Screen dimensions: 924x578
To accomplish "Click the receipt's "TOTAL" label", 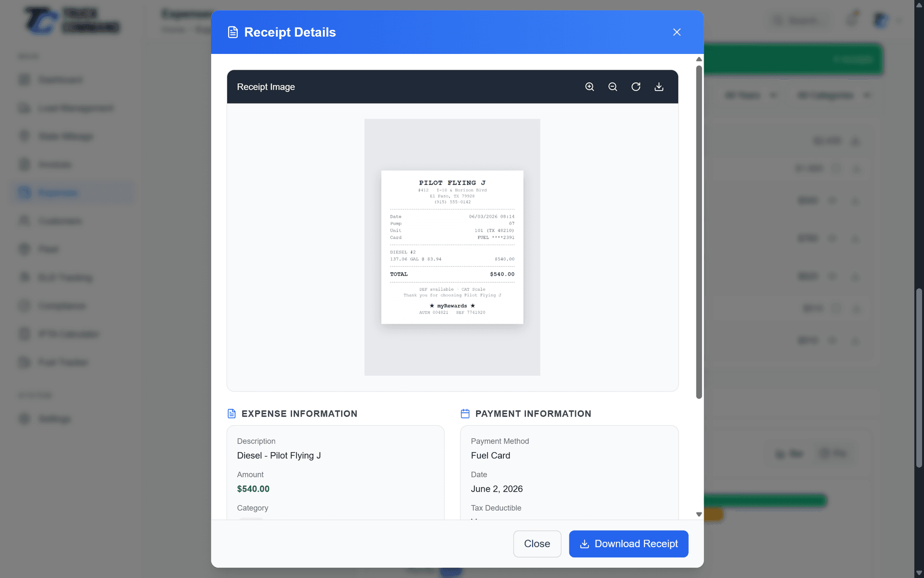I will click(x=399, y=274).
